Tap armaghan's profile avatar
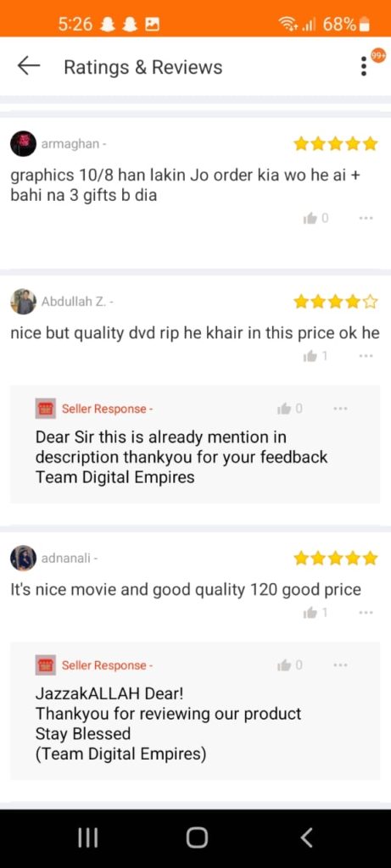This screenshot has height=868, width=391. 23,144
